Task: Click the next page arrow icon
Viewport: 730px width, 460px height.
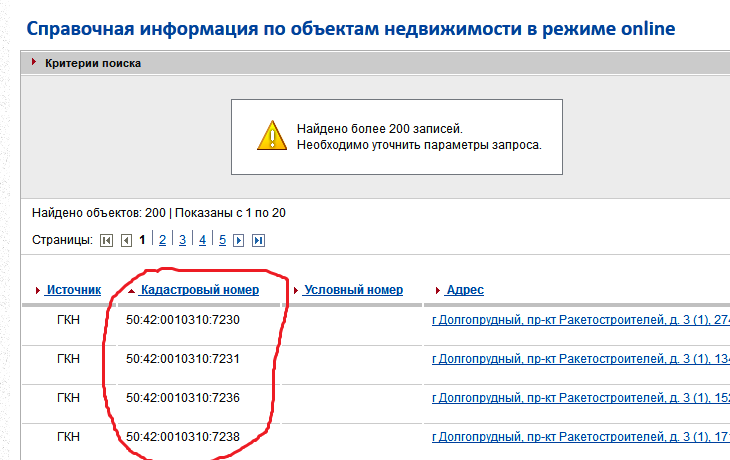Action: click(x=239, y=240)
